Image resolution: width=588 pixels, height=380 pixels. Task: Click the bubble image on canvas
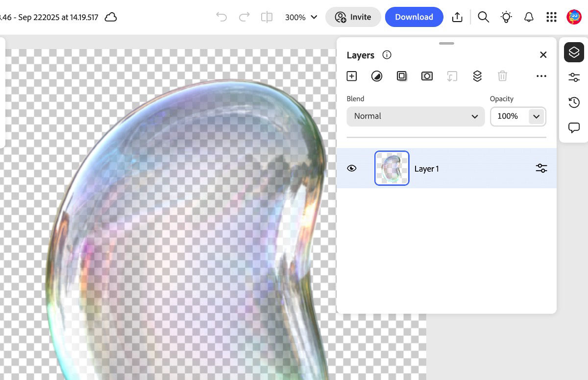[x=186, y=230]
